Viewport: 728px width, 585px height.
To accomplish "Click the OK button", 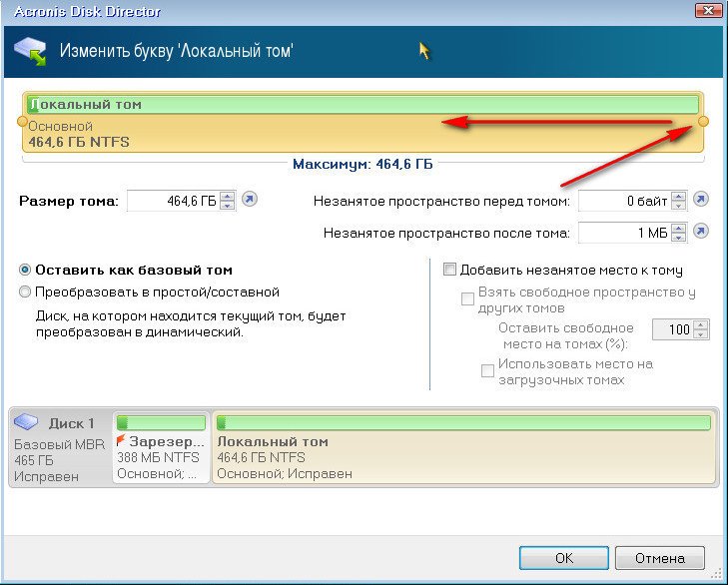I will [x=563, y=558].
